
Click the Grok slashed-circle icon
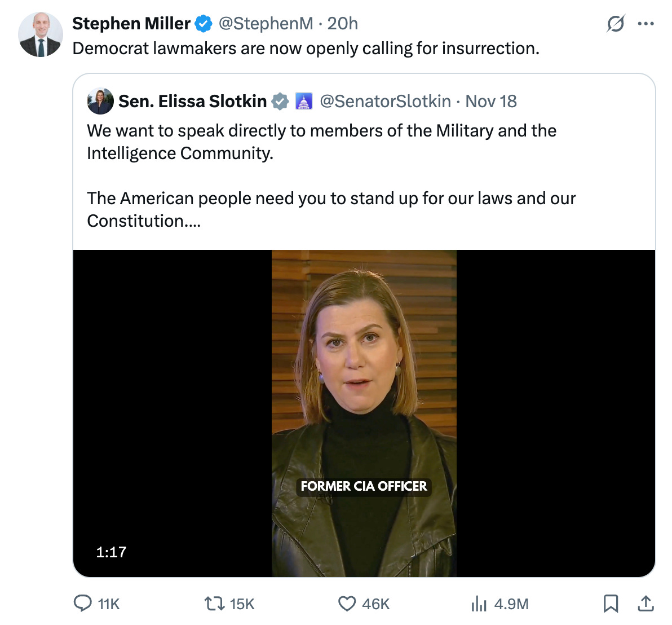tap(616, 24)
